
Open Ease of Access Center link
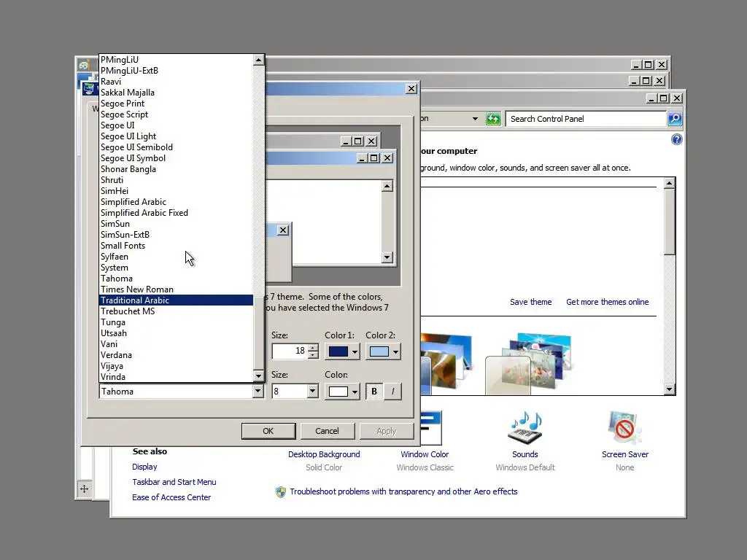171,497
